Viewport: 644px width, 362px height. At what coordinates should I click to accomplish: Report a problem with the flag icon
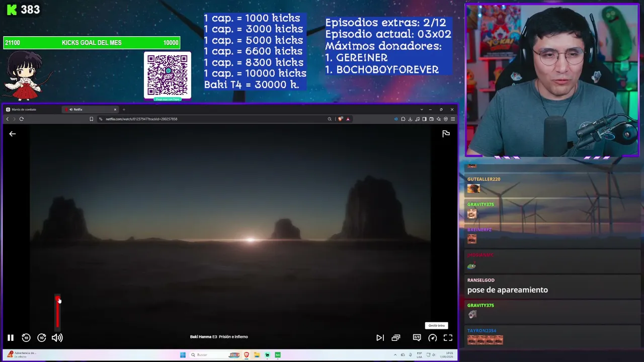pos(446,133)
